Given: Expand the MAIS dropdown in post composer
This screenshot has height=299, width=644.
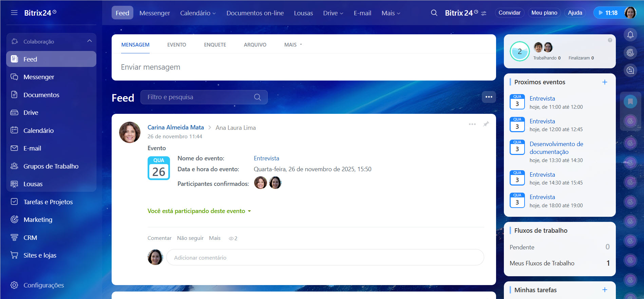Looking at the screenshot, I should click(293, 45).
